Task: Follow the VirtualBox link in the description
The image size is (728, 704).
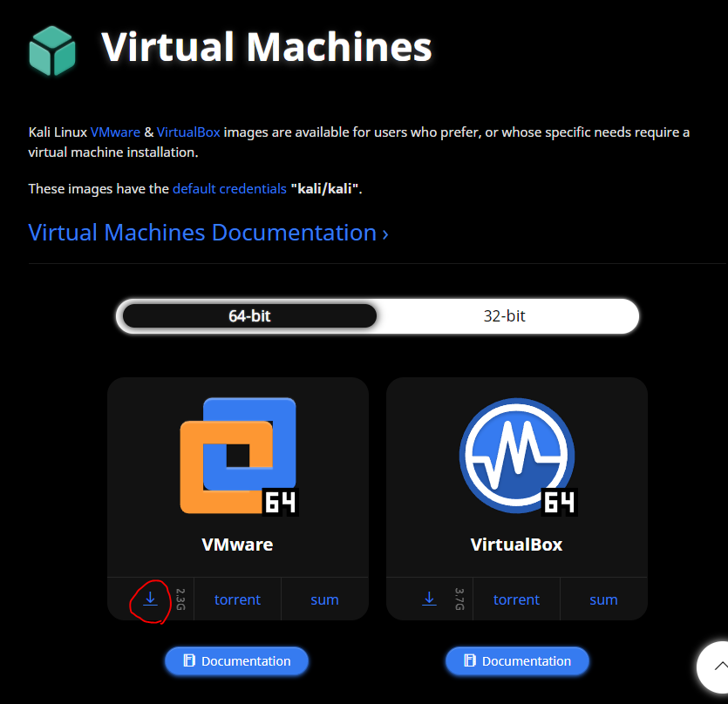Action: (188, 132)
